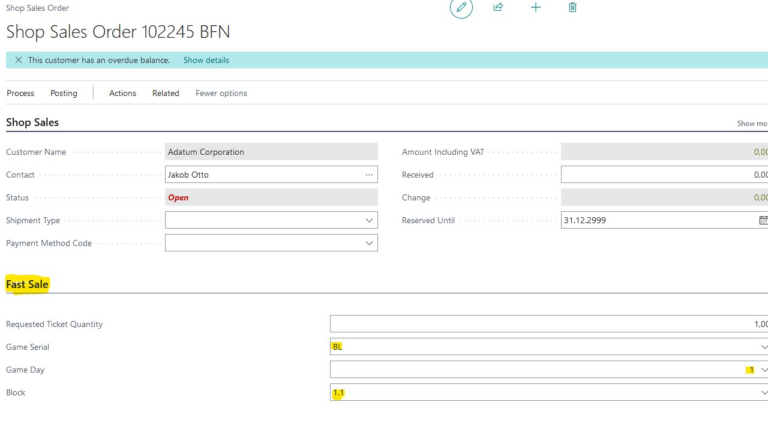Open the Process menu
This screenshot has width=768, height=432.
pos(20,93)
